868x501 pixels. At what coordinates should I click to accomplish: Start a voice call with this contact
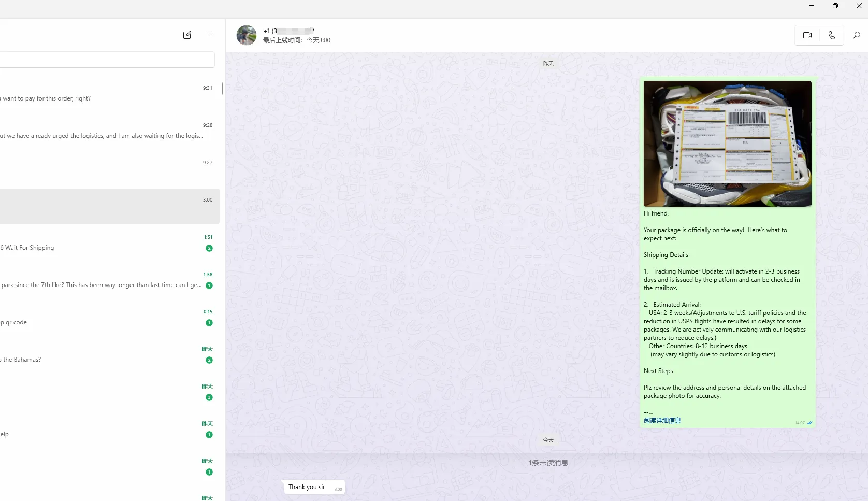click(x=832, y=35)
